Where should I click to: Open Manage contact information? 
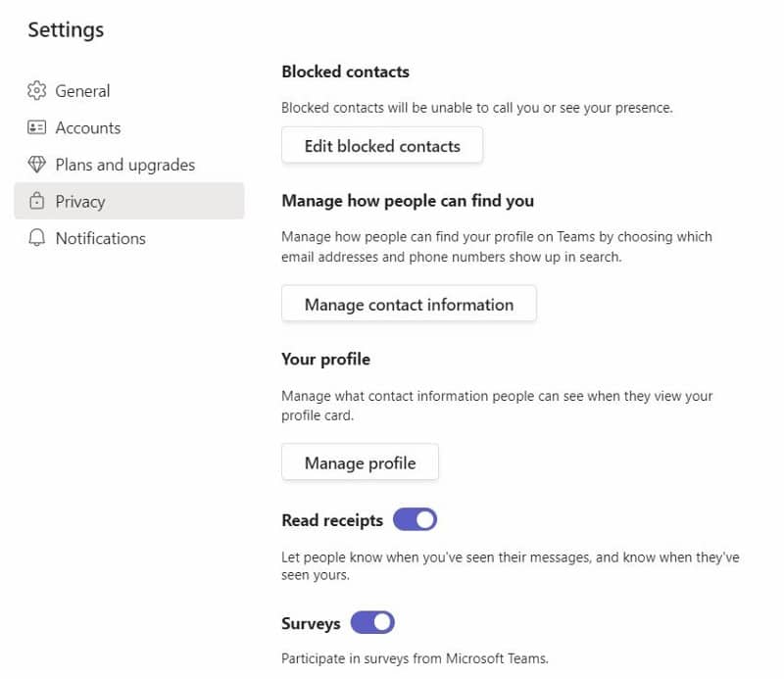(x=409, y=304)
